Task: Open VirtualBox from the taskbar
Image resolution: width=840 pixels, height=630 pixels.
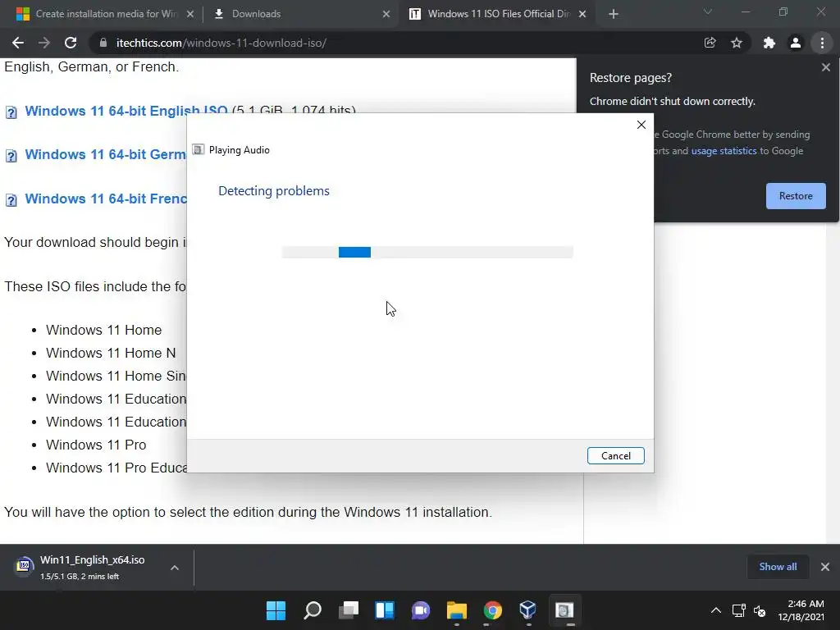Action: [x=528, y=610]
